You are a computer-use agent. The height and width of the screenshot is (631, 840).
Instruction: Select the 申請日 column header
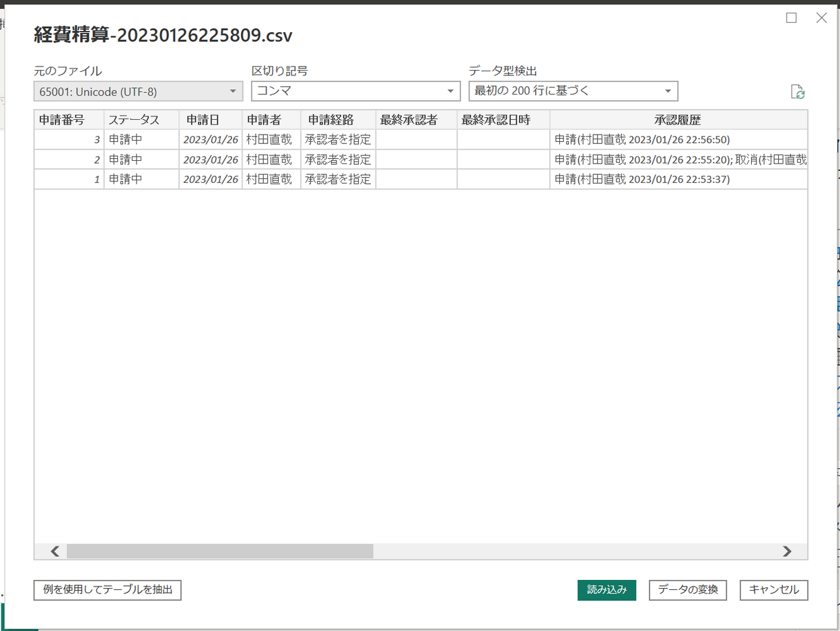pyautogui.click(x=211, y=120)
